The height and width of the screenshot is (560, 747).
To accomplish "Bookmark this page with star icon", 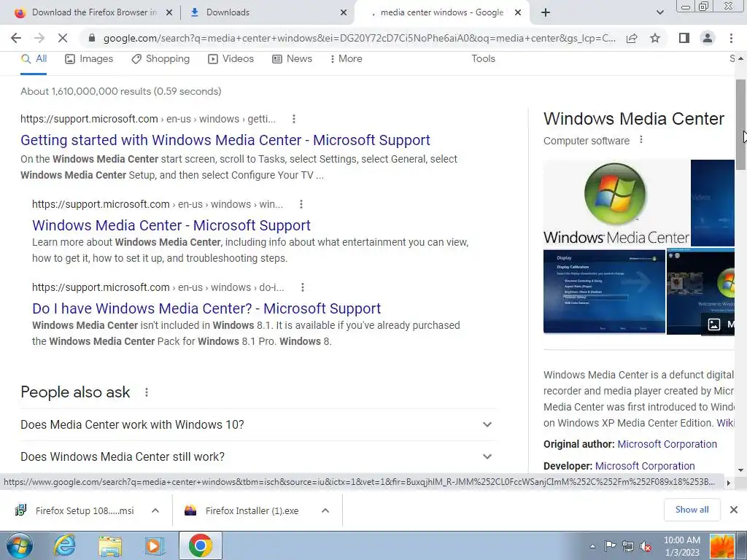I will [x=656, y=38].
